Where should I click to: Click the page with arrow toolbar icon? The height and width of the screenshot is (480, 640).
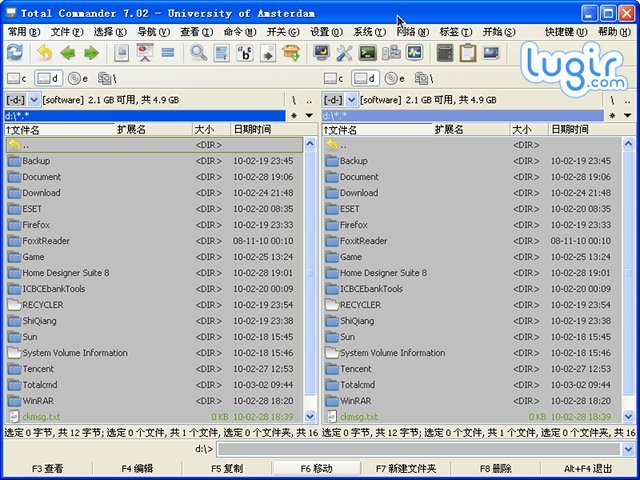click(x=268, y=53)
